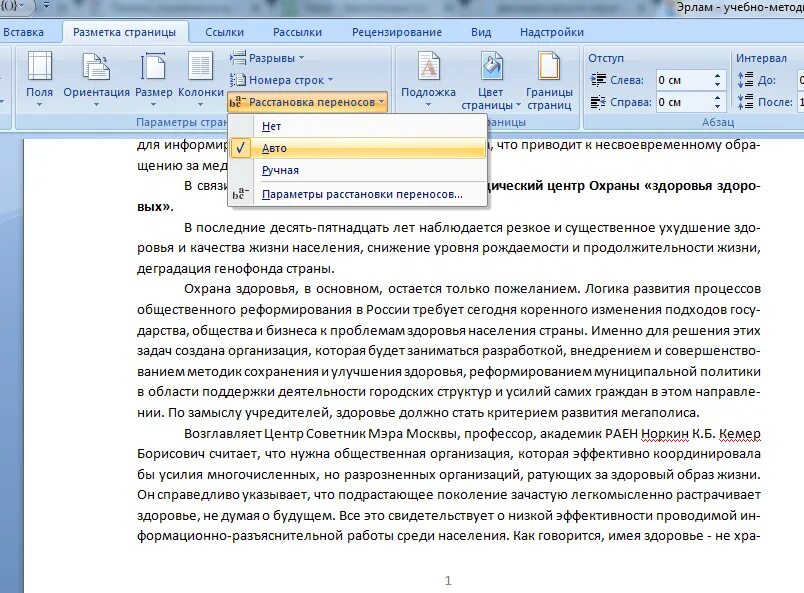
Task: Click the Отступ Слева indent input field
Action: click(x=682, y=80)
